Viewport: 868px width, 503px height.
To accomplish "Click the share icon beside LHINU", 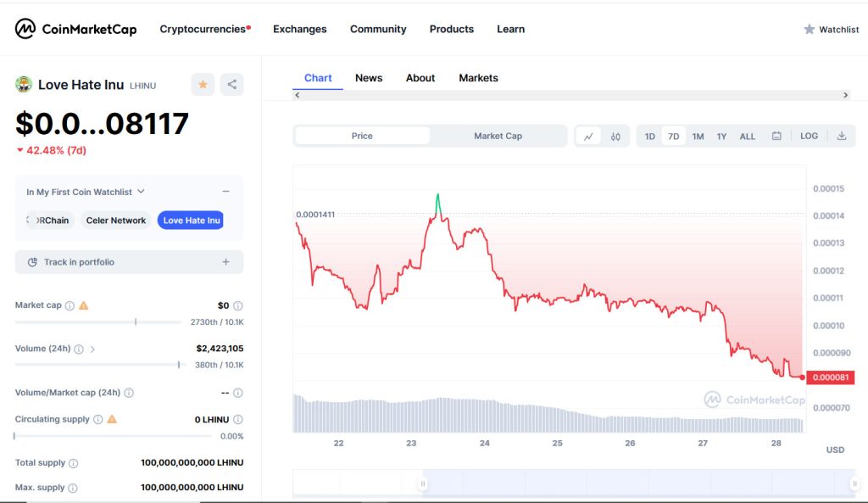I will 232,85.
